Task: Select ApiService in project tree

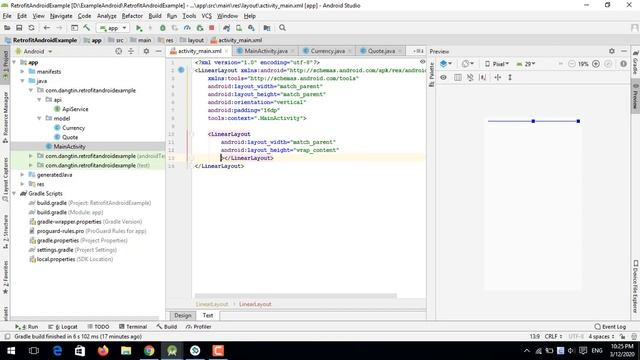Action: [75, 109]
